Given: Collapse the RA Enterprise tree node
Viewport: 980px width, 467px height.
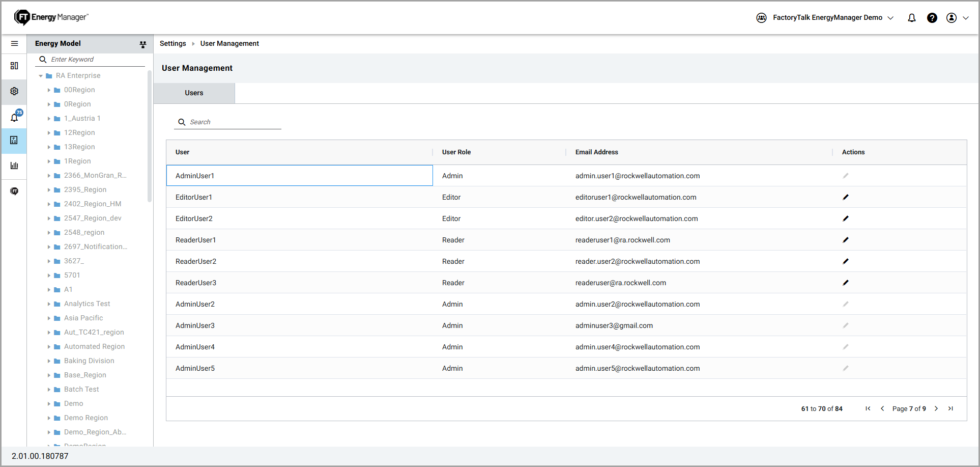Looking at the screenshot, I should coord(41,76).
